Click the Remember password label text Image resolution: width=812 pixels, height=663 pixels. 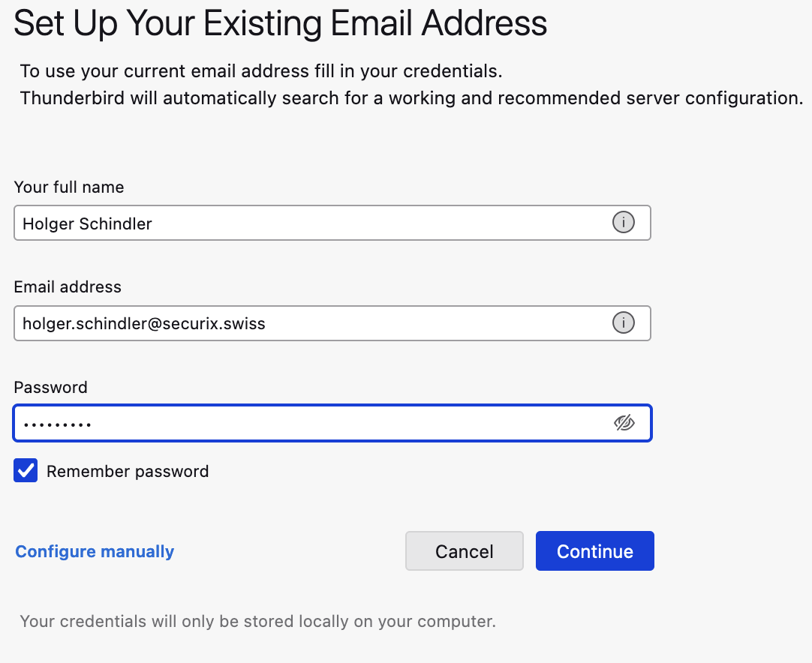coord(128,472)
